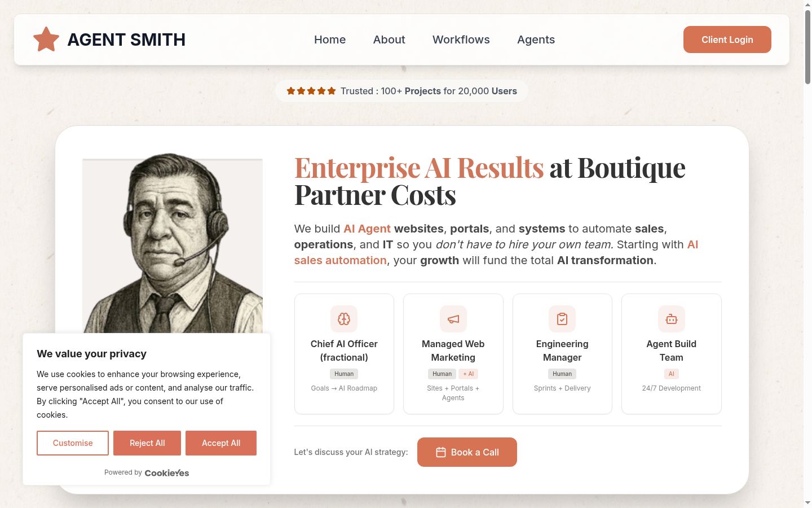Open the Workflows navigation link
This screenshot has width=812, height=508.
(x=461, y=40)
